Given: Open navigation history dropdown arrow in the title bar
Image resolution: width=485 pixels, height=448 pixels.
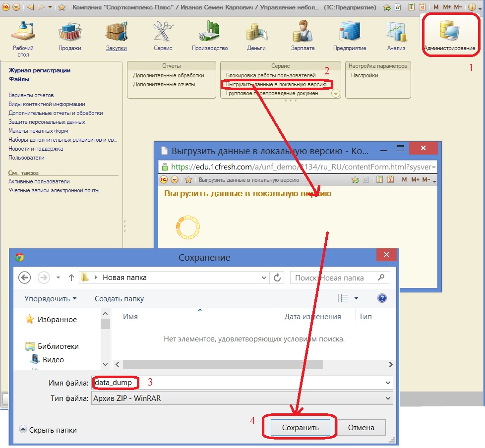Looking at the screenshot, I should pyautogui.click(x=50, y=7).
